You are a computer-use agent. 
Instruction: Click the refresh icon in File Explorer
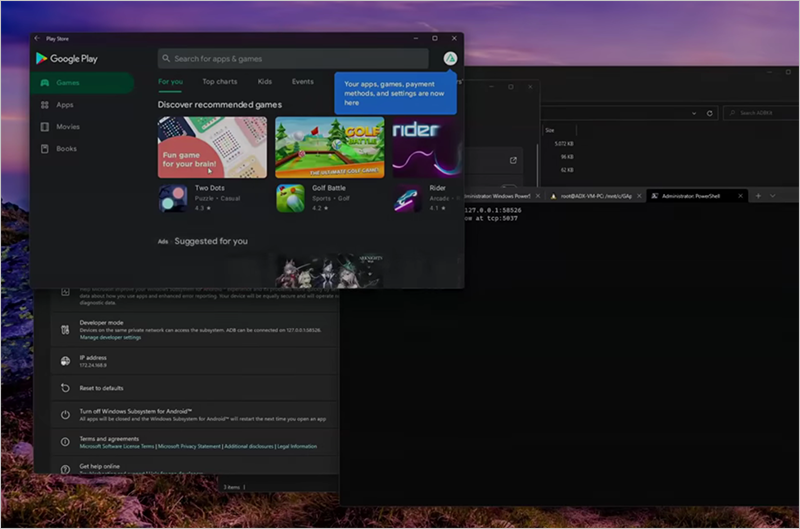(710, 113)
